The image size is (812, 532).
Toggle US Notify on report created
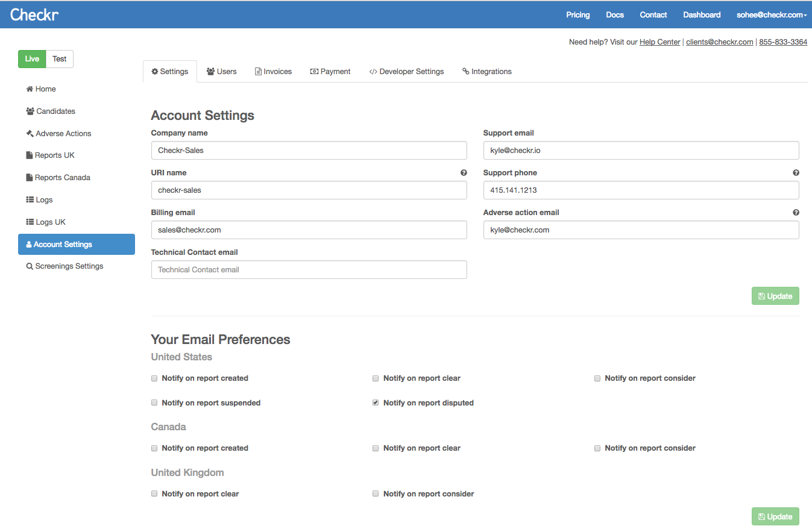tap(154, 378)
